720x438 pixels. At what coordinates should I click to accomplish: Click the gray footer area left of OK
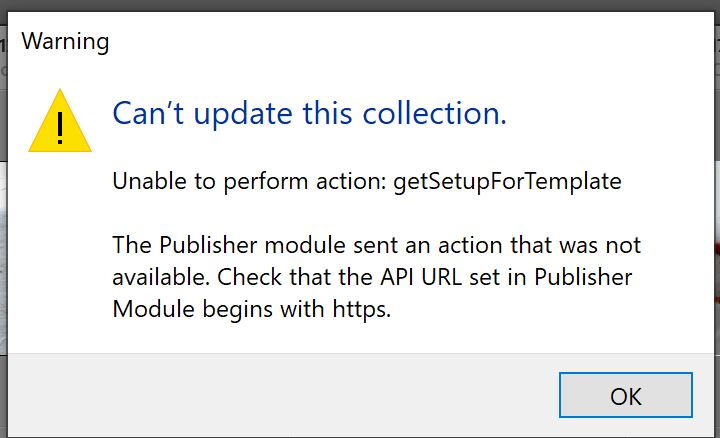pyautogui.click(x=280, y=395)
